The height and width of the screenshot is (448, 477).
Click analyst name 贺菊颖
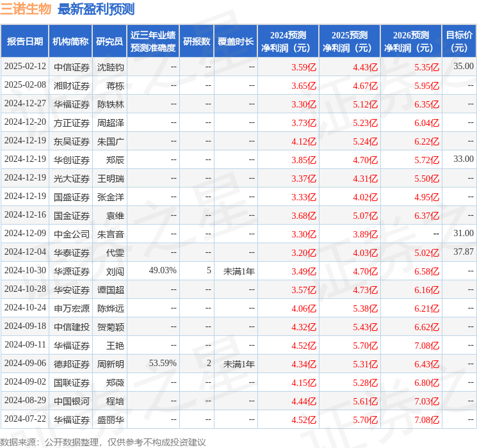(x=110, y=326)
